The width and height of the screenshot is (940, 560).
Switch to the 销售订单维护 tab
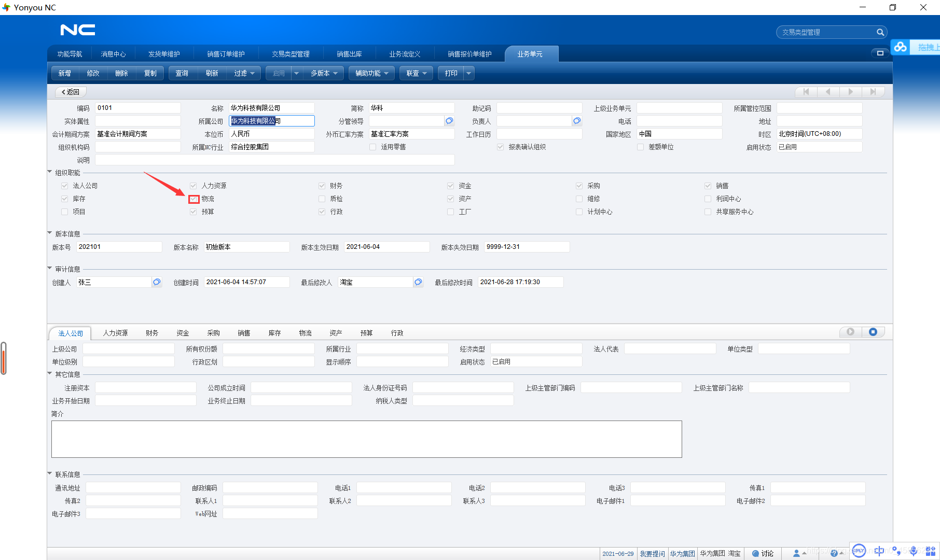pyautogui.click(x=226, y=54)
